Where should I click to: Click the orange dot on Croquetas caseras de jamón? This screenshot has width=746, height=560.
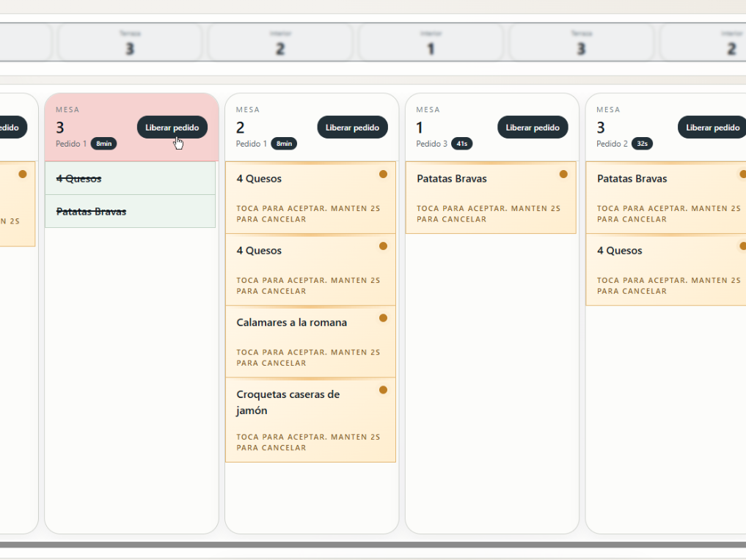click(x=383, y=390)
